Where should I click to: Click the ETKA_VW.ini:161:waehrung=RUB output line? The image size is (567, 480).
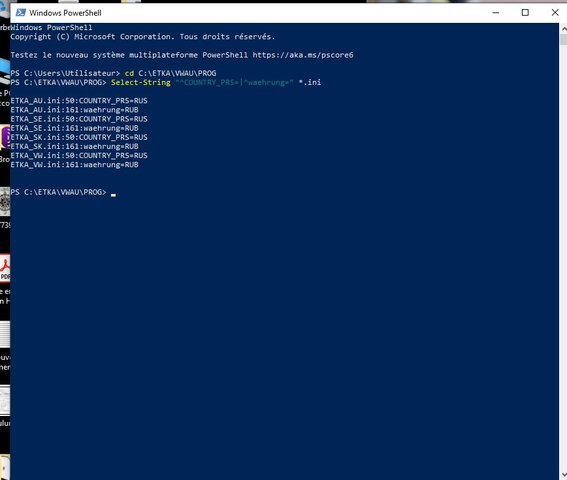point(74,165)
